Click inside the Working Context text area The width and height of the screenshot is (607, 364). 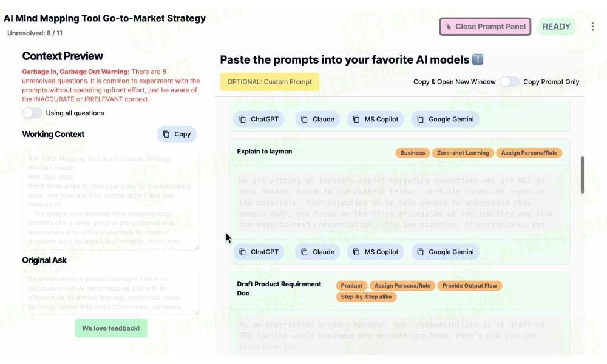110,200
